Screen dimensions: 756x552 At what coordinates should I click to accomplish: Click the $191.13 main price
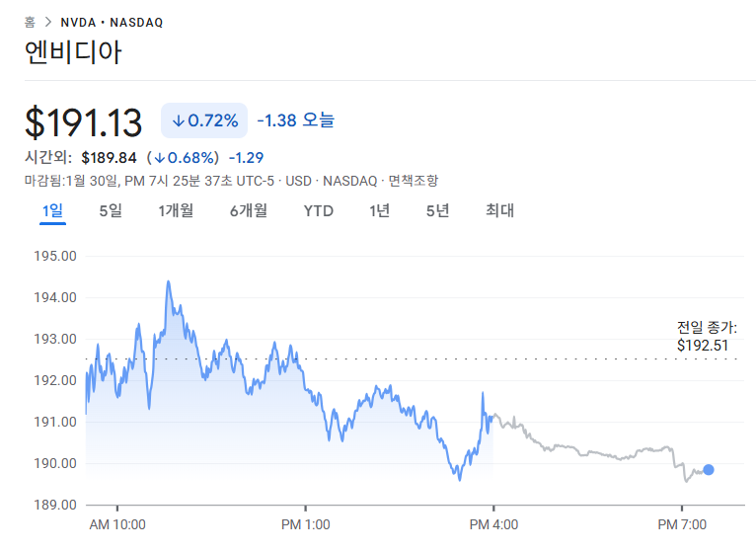click(x=84, y=122)
